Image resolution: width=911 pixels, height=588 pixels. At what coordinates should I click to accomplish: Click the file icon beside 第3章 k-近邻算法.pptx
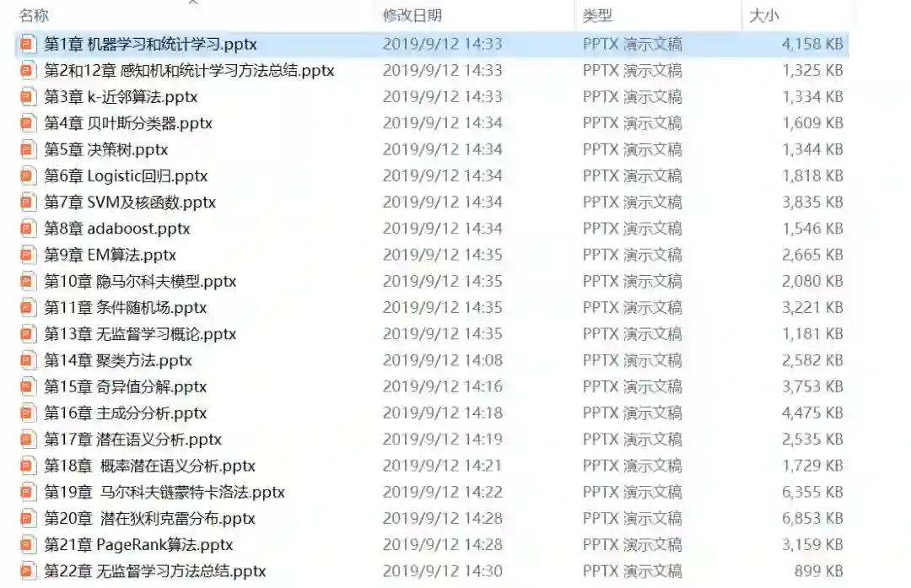27,97
